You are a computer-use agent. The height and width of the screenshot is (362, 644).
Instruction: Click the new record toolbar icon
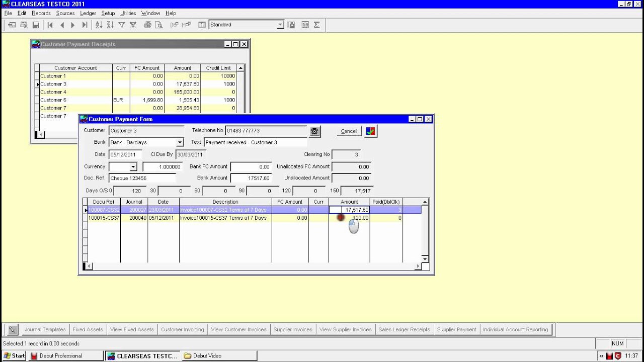click(12, 25)
